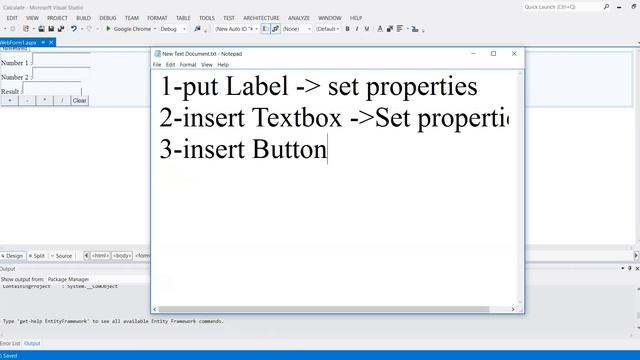
Task: Click the New Project icon in toolbar
Action: click(26, 29)
